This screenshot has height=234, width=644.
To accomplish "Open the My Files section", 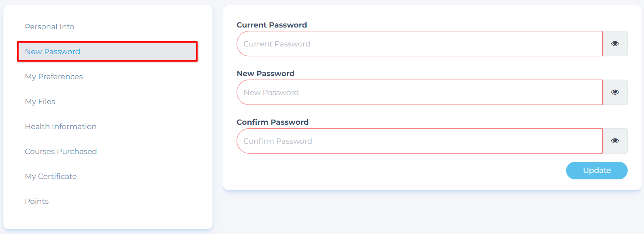I will point(40,102).
